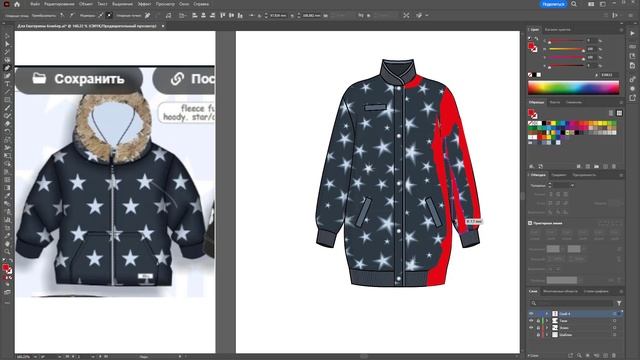
Task: Open the Объект menu
Action: click(x=86, y=4)
